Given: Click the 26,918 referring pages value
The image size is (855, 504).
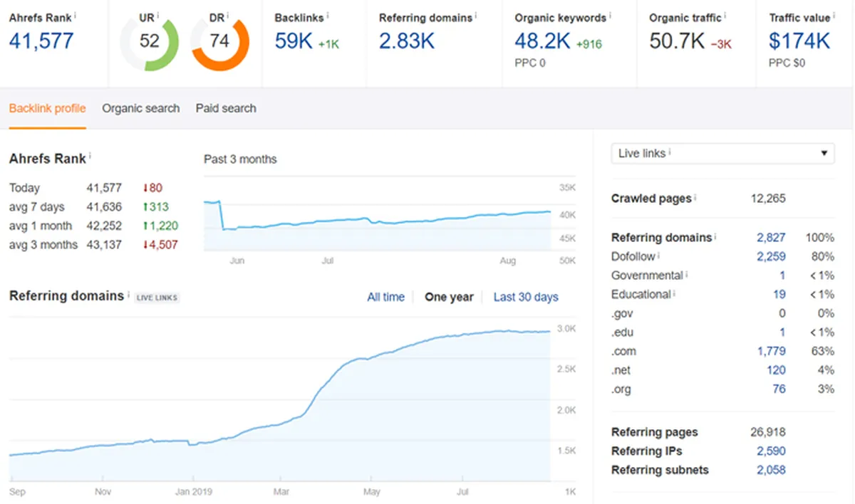Looking at the screenshot, I should pyautogui.click(x=769, y=432).
